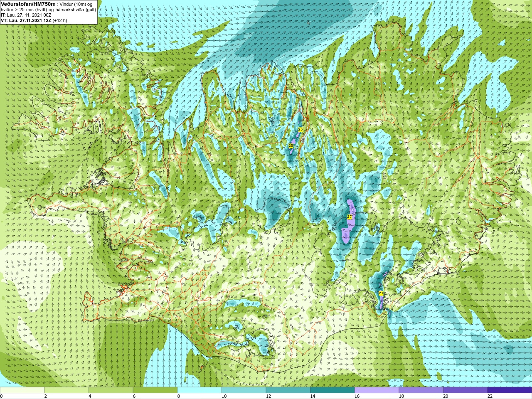
Task: Select the 18–20 m/s medium purple legend swatch
Action: tap(421, 390)
